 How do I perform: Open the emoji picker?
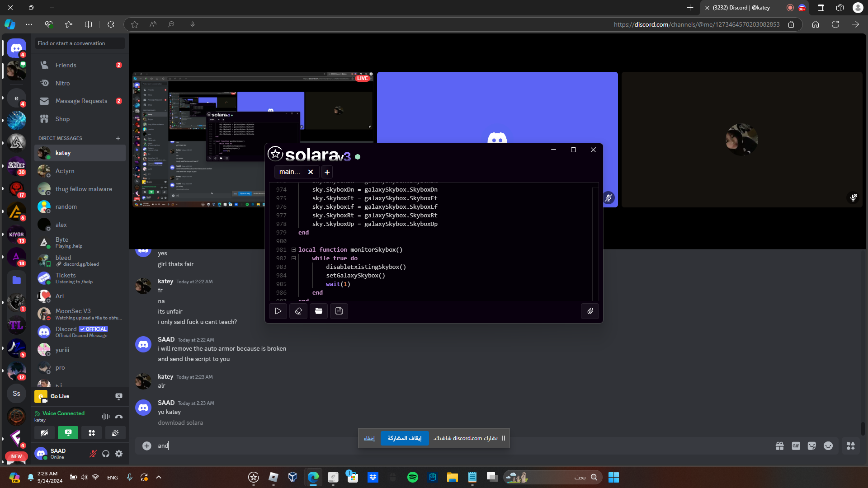click(x=828, y=446)
